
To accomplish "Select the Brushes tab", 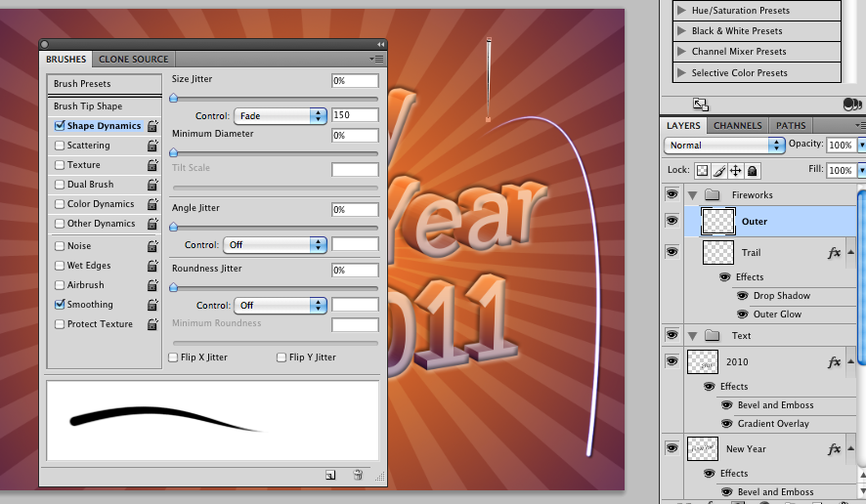I will tap(65, 59).
